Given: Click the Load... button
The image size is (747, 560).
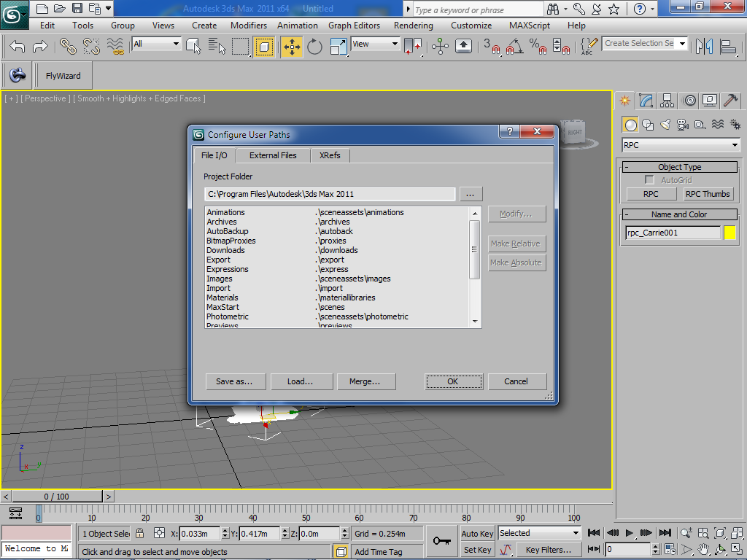Looking at the screenshot, I should pos(301,381).
